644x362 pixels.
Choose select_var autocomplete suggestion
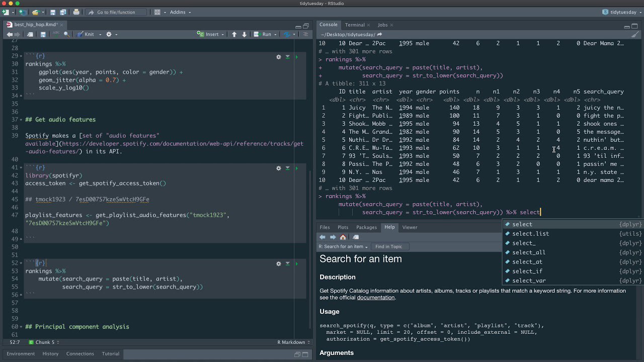click(573, 281)
